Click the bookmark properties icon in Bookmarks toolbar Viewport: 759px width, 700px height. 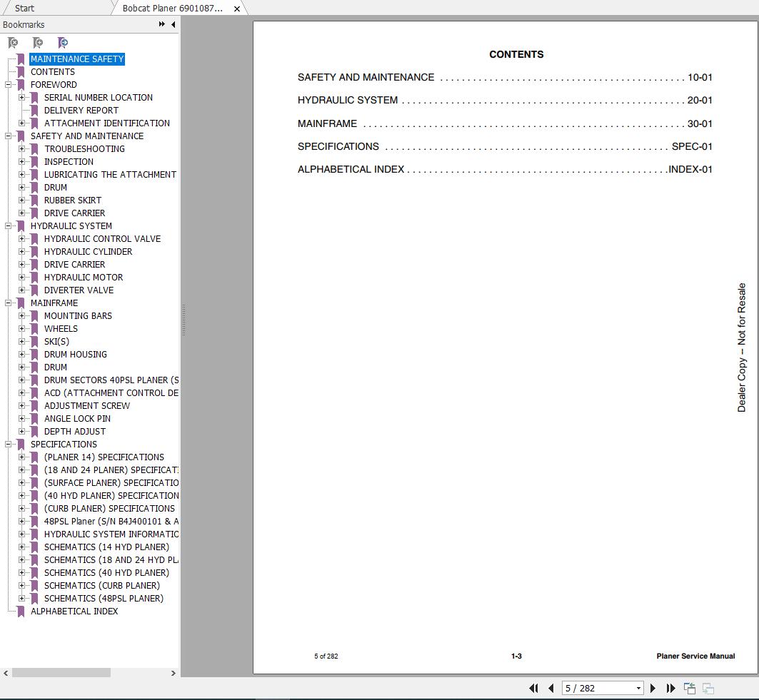[x=62, y=43]
